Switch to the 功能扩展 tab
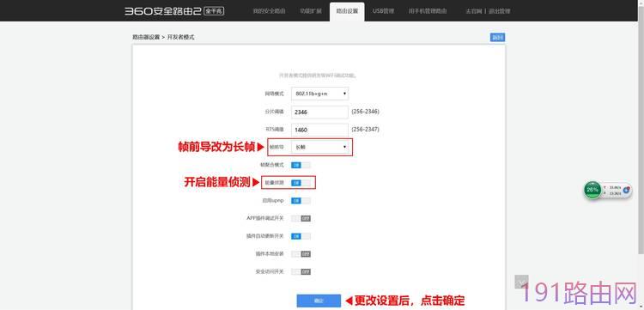644x310 pixels. coord(311,11)
